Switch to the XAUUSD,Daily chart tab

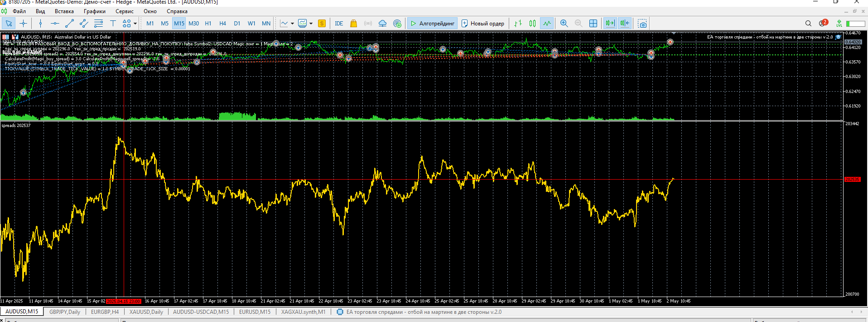pos(146,312)
